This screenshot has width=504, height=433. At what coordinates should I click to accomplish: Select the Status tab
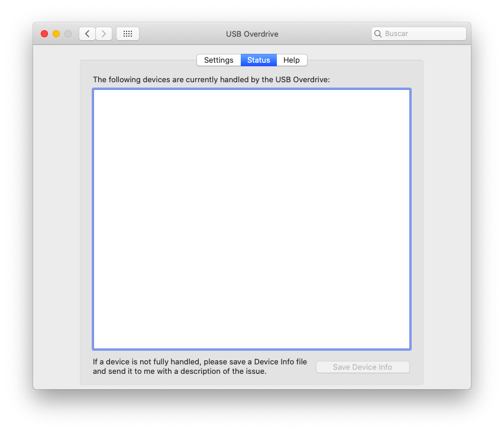259,60
